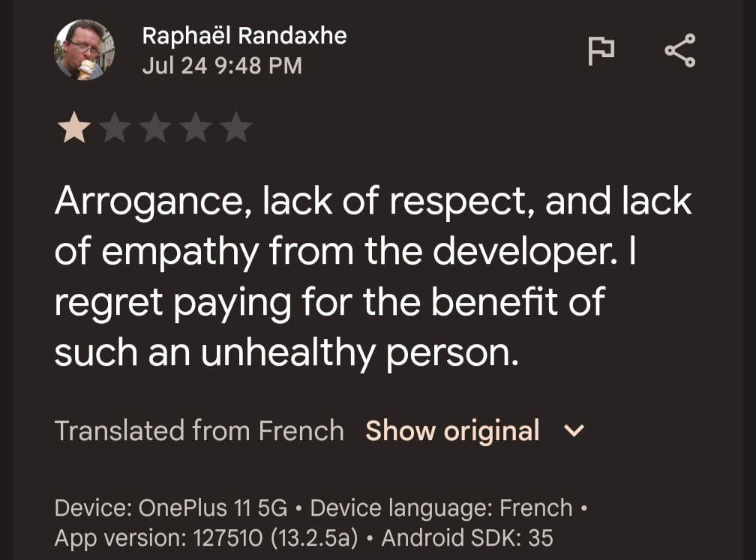Screen dimensions: 756x560
Task: Click the second rating star
Action: pos(115,129)
